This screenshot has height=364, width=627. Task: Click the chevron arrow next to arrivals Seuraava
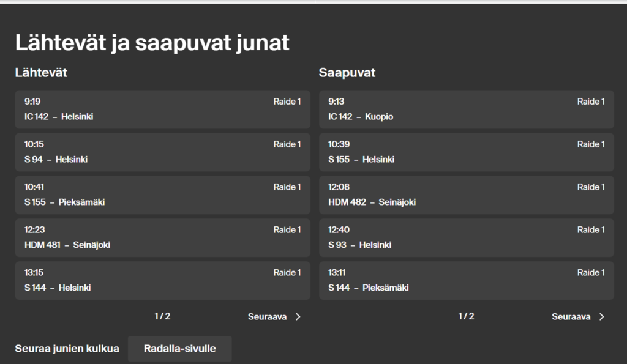602,317
